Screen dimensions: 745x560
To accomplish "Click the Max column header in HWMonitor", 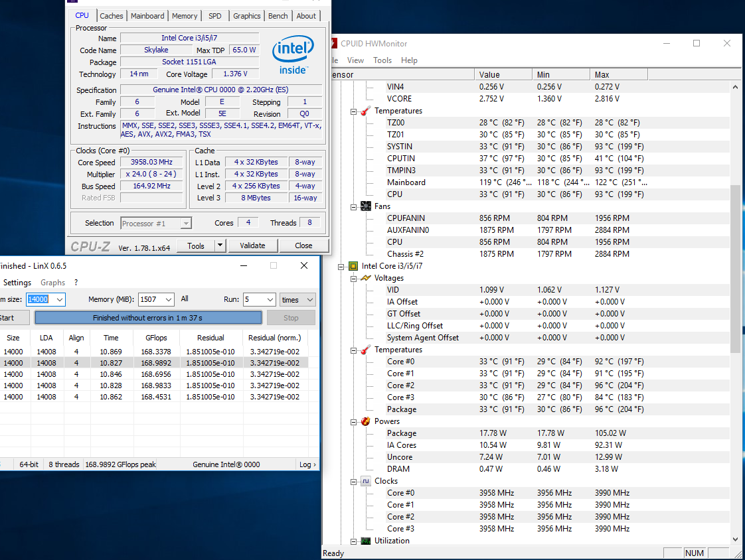I will (x=619, y=74).
